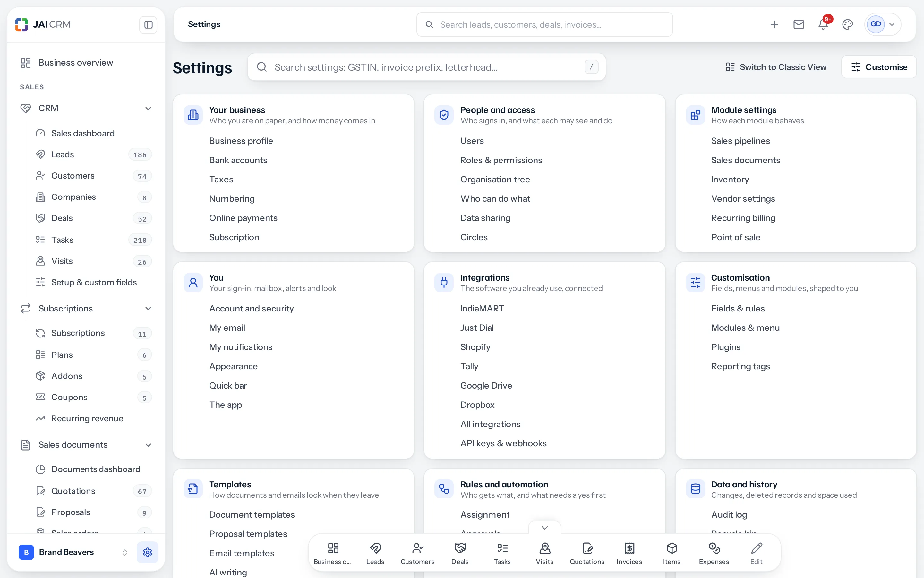Open Deals in the bottom quick bar
This screenshot has height=578, width=924.
pos(460,553)
